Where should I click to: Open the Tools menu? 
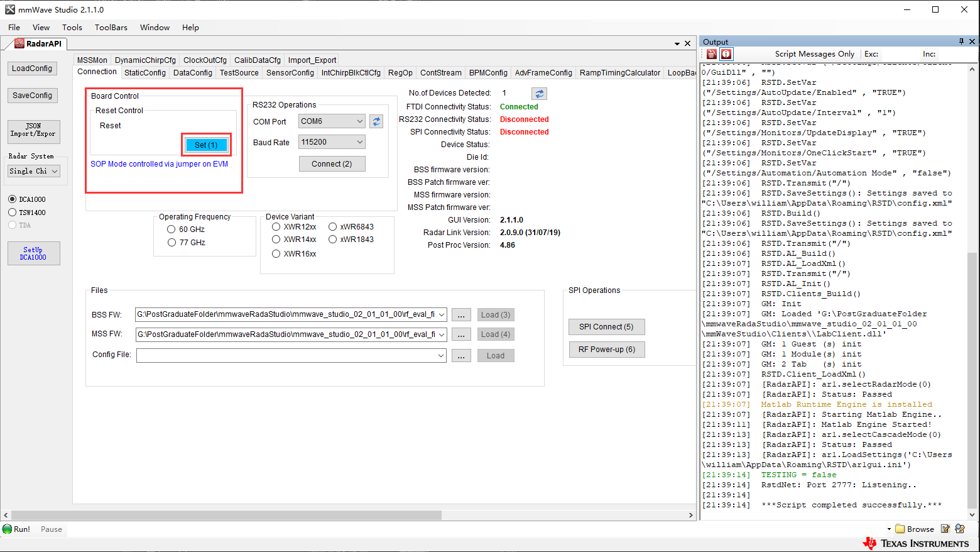(72, 28)
